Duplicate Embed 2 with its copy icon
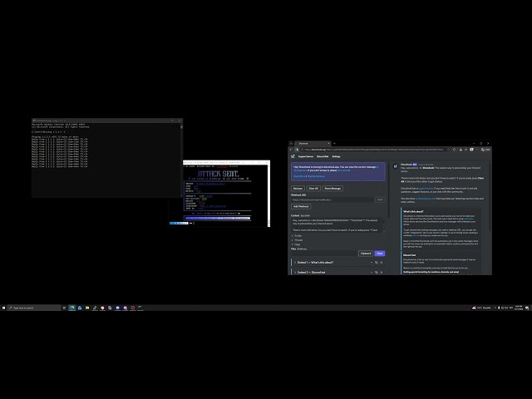Image resolution: width=532 pixels, height=399 pixels. [377, 272]
